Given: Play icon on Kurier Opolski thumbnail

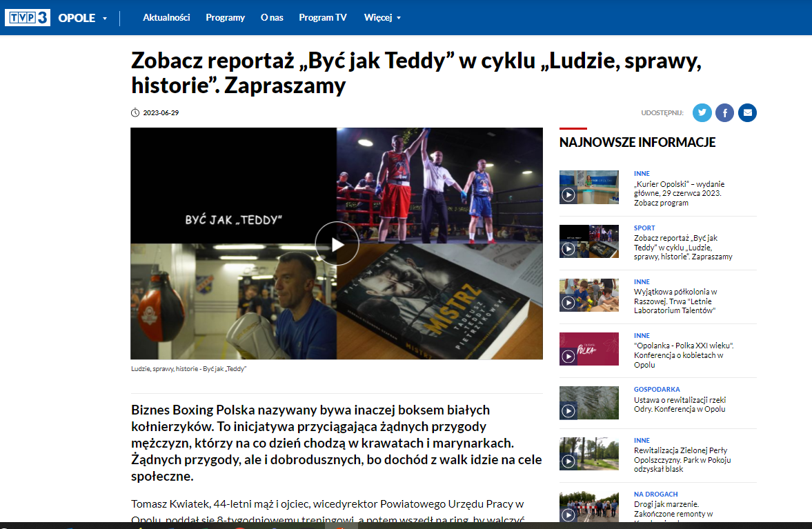Looking at the screenshot, I should coord(568,195).
